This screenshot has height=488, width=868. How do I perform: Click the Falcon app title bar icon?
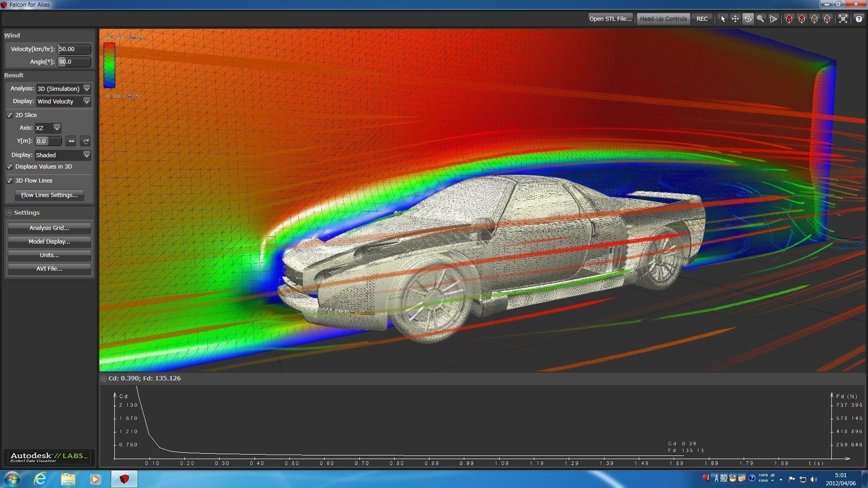tap(4, 5)
